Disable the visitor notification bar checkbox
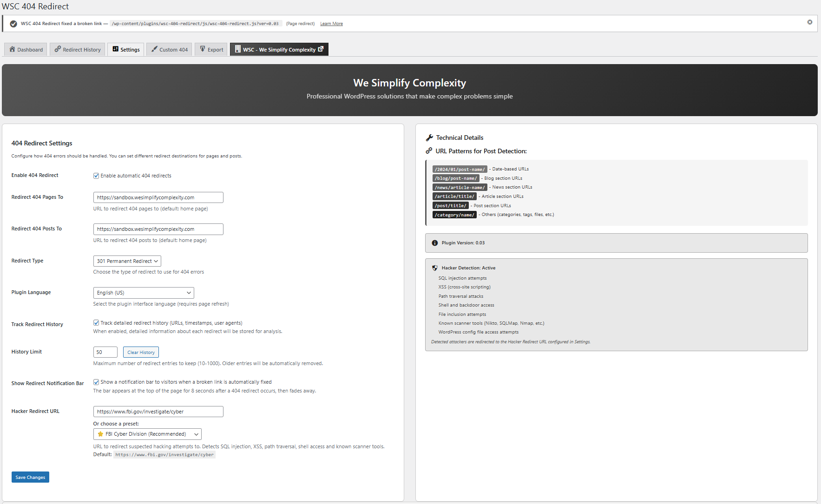 click(96, 382)
